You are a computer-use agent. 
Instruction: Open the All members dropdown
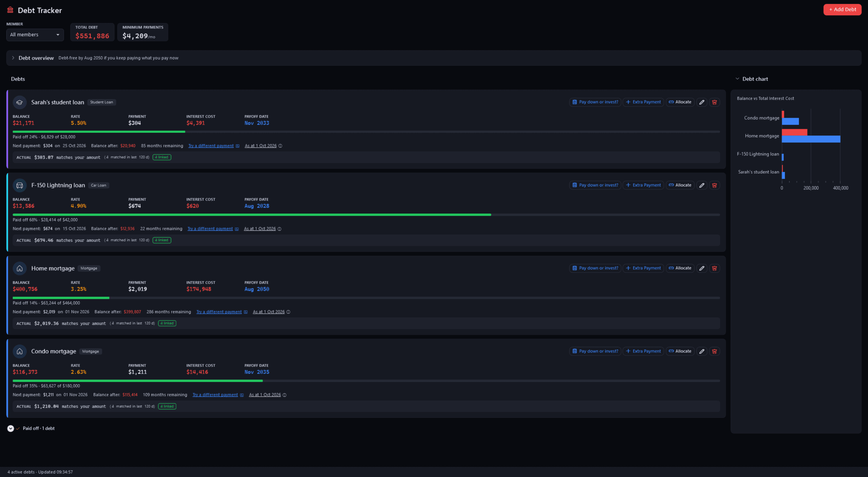pyautogui.click(x=35, y=35)
